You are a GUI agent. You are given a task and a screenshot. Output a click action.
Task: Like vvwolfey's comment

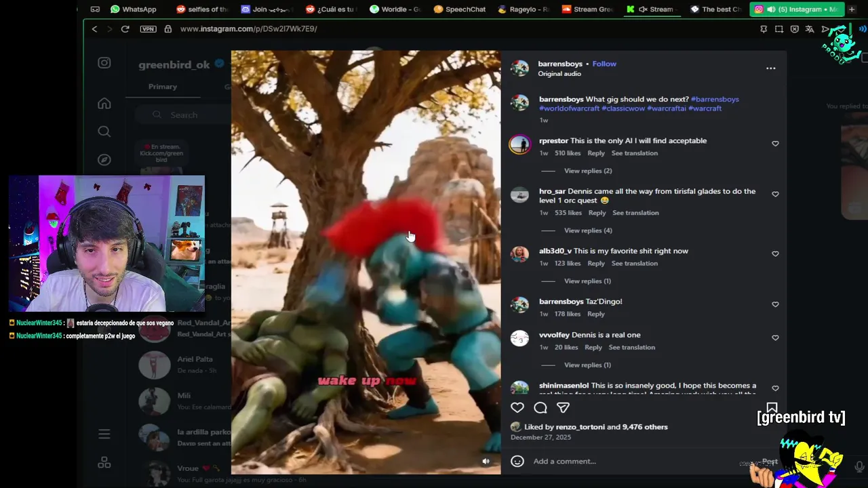[x=775, y=338]
